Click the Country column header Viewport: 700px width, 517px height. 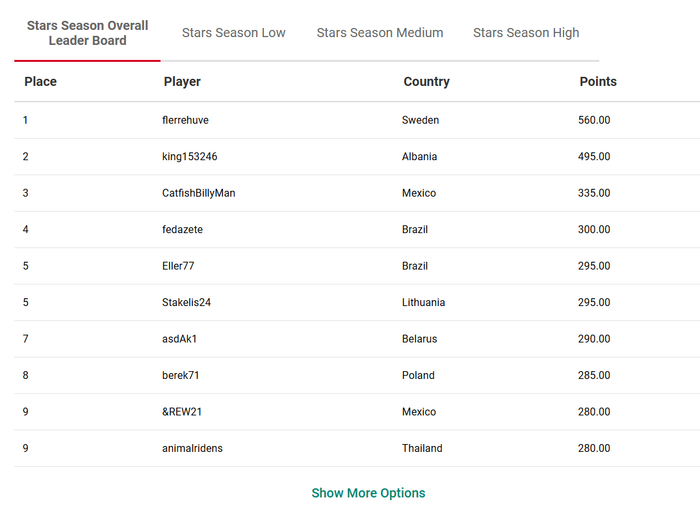(x=427, y=82)
